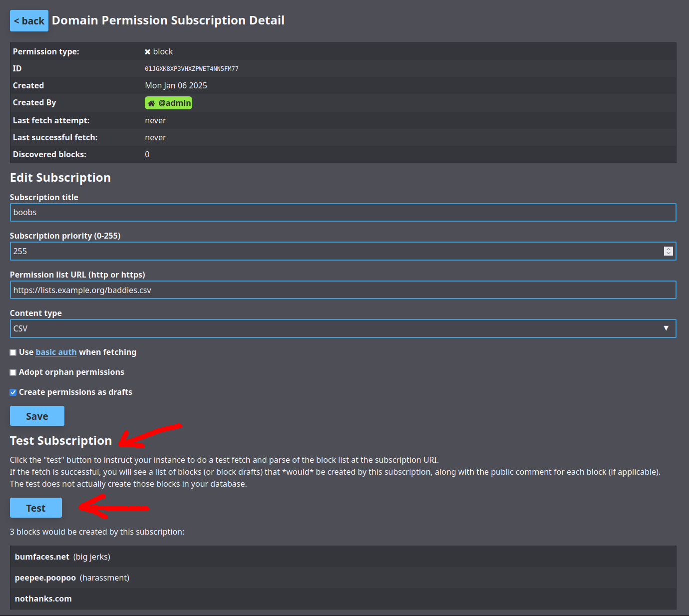Click into the Subscription priority field
The height and width of the screenshot is (616, 689).
coord(335,252)
